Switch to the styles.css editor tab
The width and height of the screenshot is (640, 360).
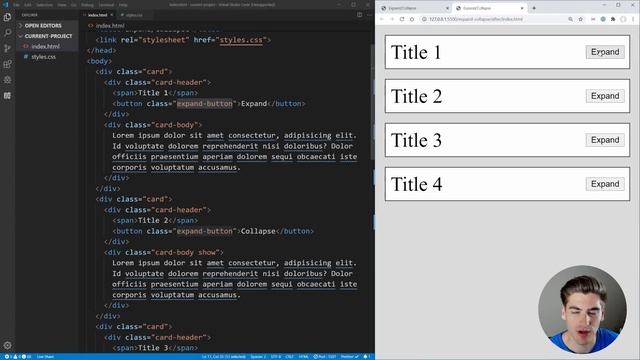pos(134,15)
